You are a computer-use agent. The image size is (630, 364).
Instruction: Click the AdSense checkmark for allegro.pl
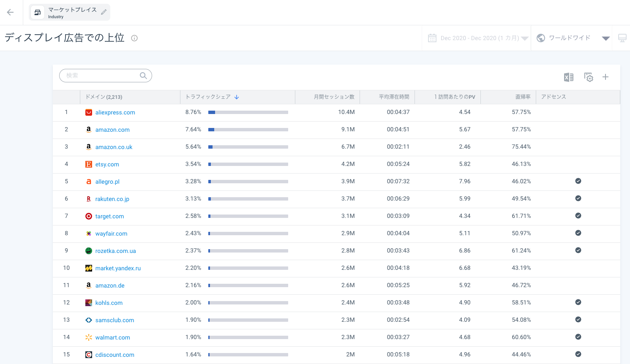578,181
